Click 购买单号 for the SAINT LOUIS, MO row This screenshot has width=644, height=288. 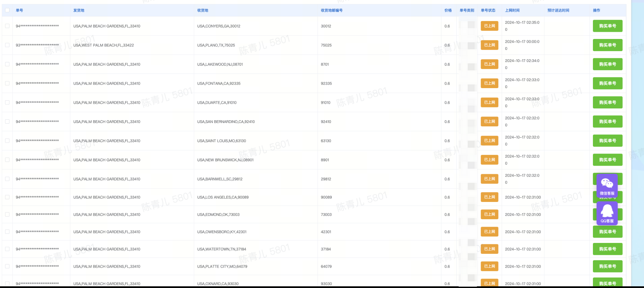(x=607, y=141)
